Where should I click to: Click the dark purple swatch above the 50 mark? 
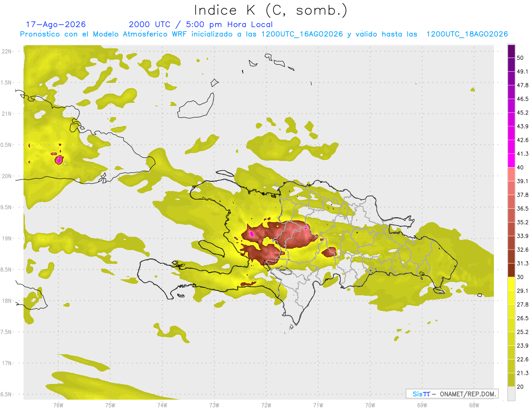(x=511, y=51)
